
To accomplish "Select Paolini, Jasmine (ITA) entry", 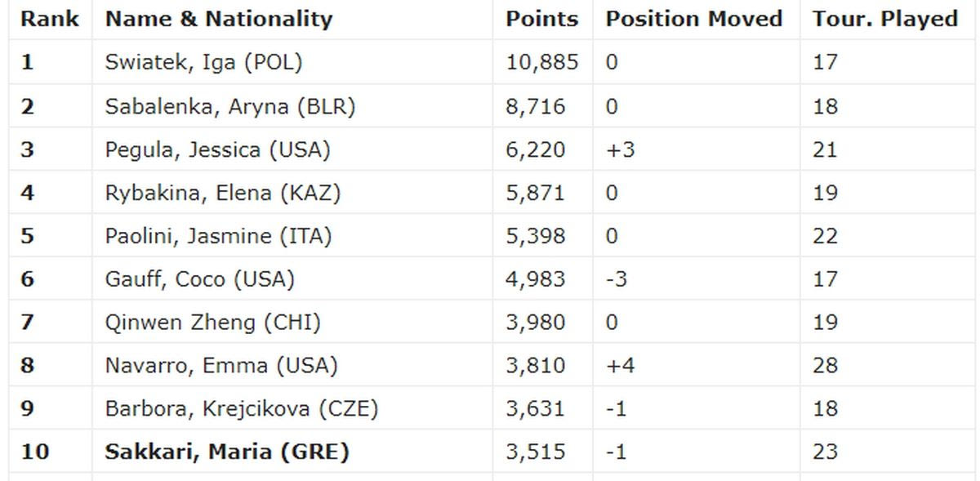I will (218, 236).
